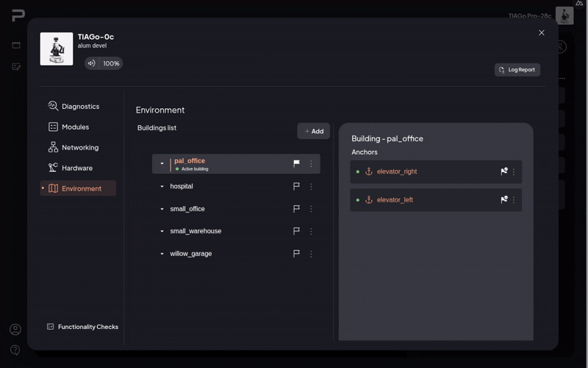Activate willow_garage with its flag icon
Image resolution: width=588 pixels, height=368 pixels.
click(x=296, y=254)
